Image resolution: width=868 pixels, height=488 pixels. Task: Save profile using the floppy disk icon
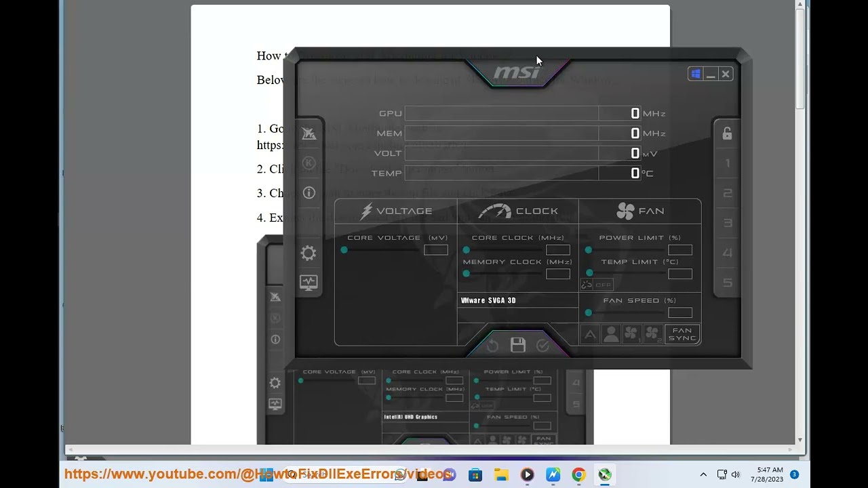click(x=518, y=345)
